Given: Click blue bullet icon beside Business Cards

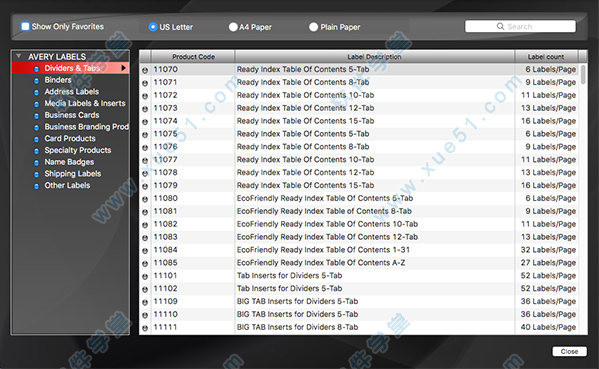Looking at the screenshot, I should click(x=36, y=116).
